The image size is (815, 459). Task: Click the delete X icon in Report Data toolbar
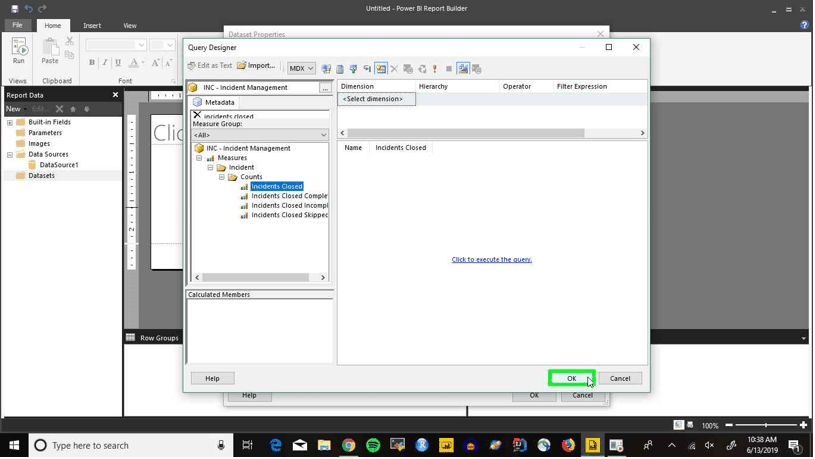[59, 109]
